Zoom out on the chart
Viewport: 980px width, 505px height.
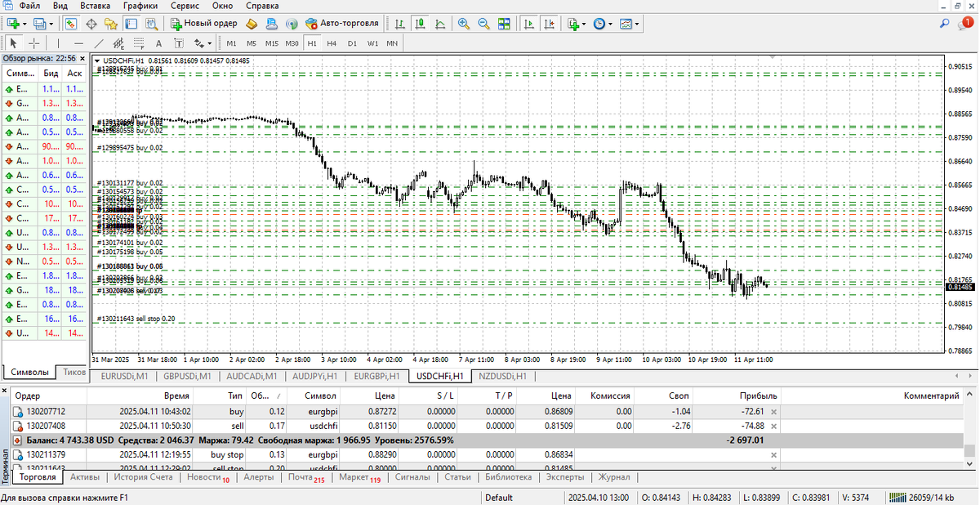[483, 24]
